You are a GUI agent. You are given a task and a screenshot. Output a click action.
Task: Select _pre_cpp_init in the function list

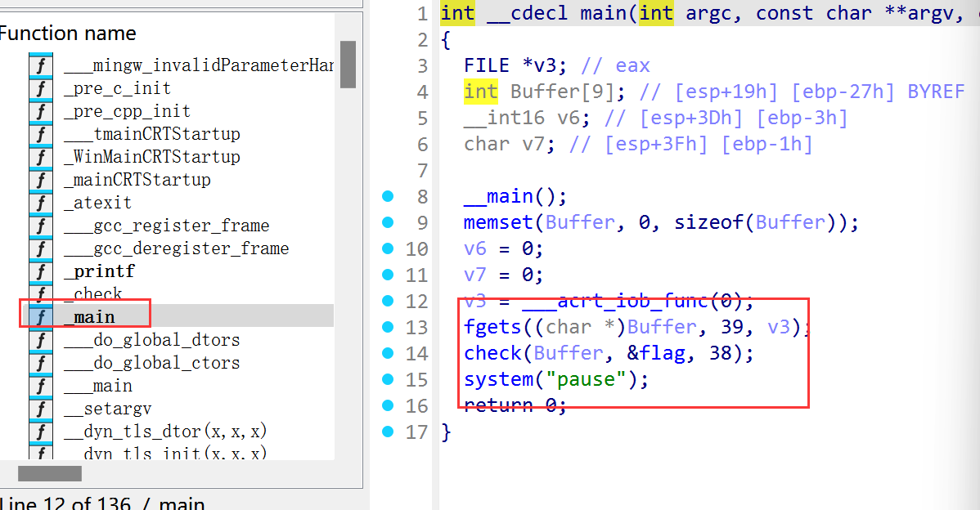coord(127,111)
